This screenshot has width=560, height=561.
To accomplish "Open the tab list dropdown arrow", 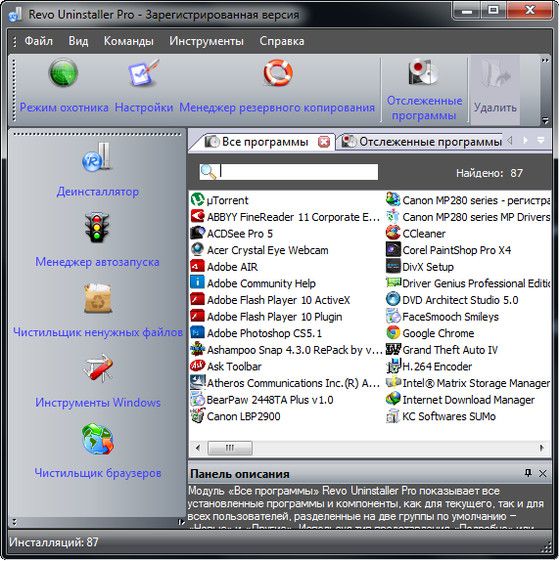I will (541, 140).
